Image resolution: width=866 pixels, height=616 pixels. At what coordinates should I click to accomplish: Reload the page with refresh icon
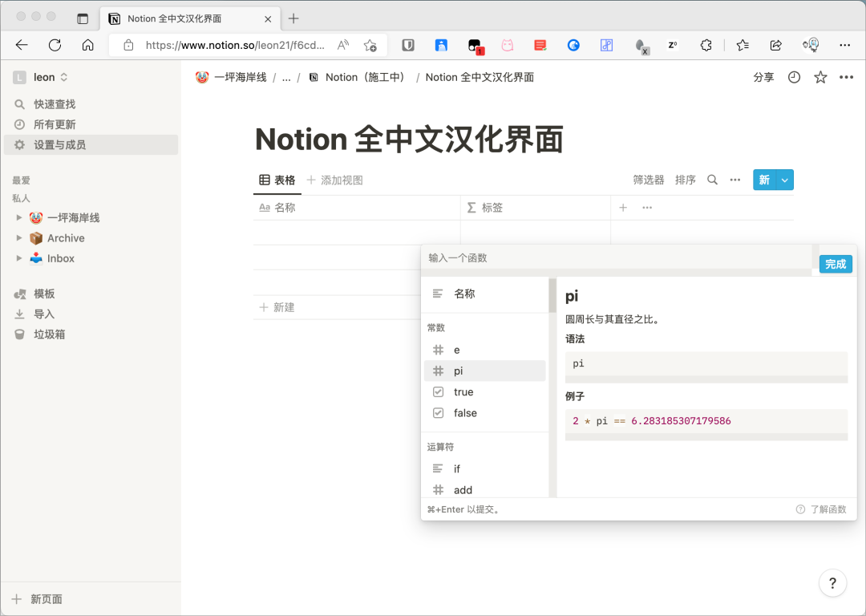(x=55, y=45)
